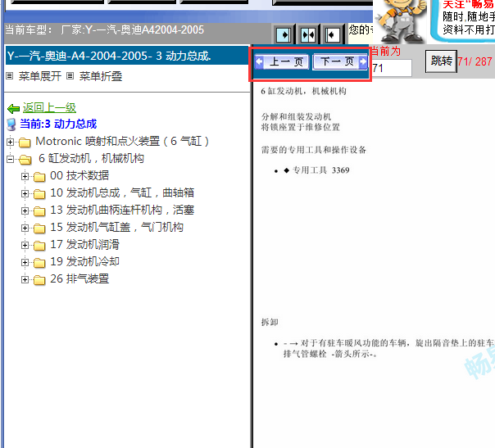
Task: Click the 分解和组装发动机 heading text
Action: pyautogui.click(x=296, y=117)
